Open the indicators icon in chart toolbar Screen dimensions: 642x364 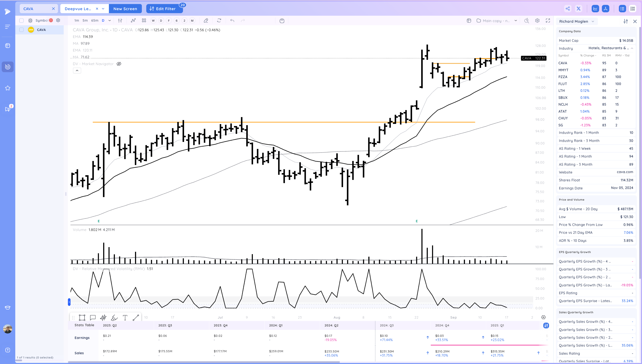pyautogui.click(x=133, y=21)
